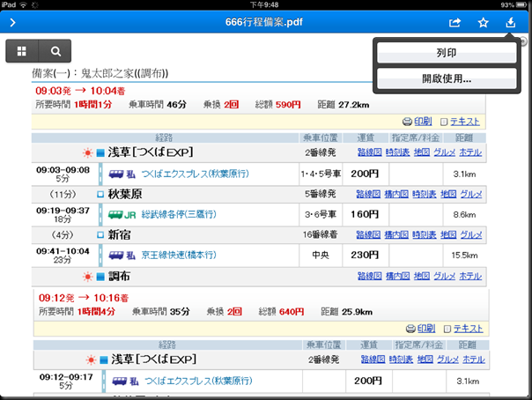
Task: Show page thumbnails grid view
Action: pyautogui.click(x=22, y=51)
